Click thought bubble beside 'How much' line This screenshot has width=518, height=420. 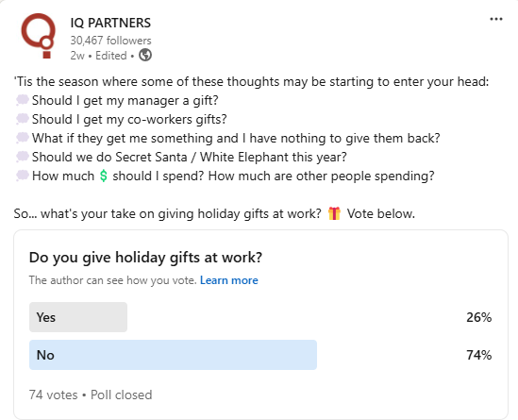[22, 176]
